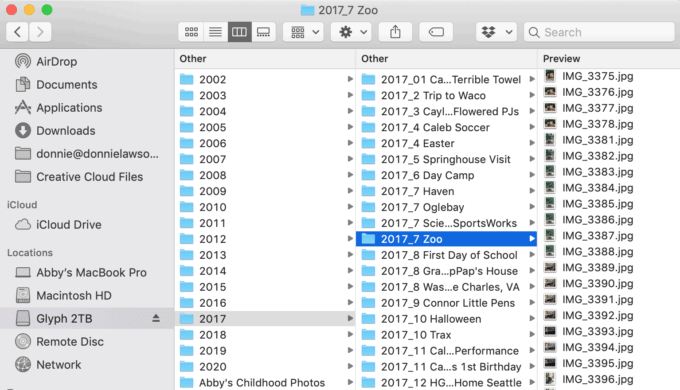
Task: Select the 2017_6 Day Camp folder
Action: tap(446, 175)
